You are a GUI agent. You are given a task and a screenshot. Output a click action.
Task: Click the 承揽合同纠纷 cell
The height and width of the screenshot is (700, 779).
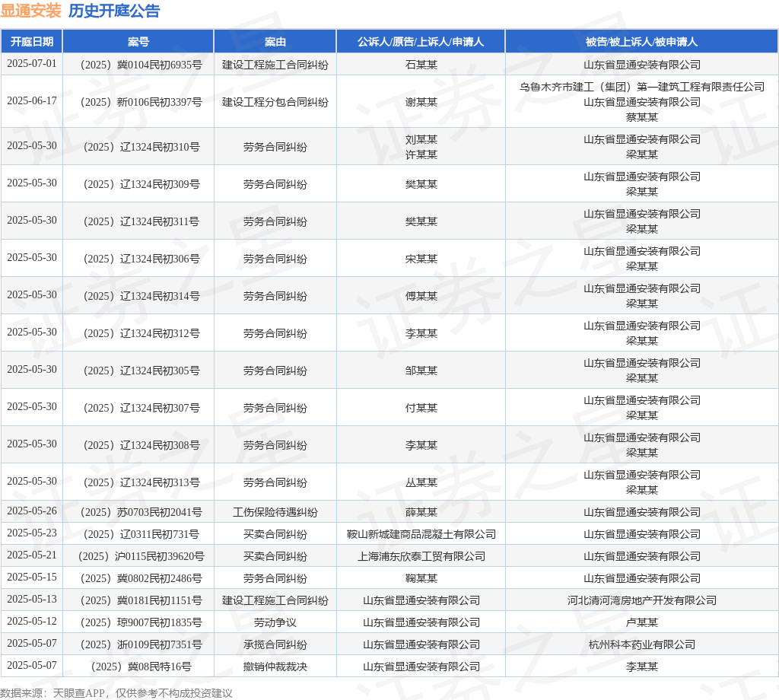(275, 644)
